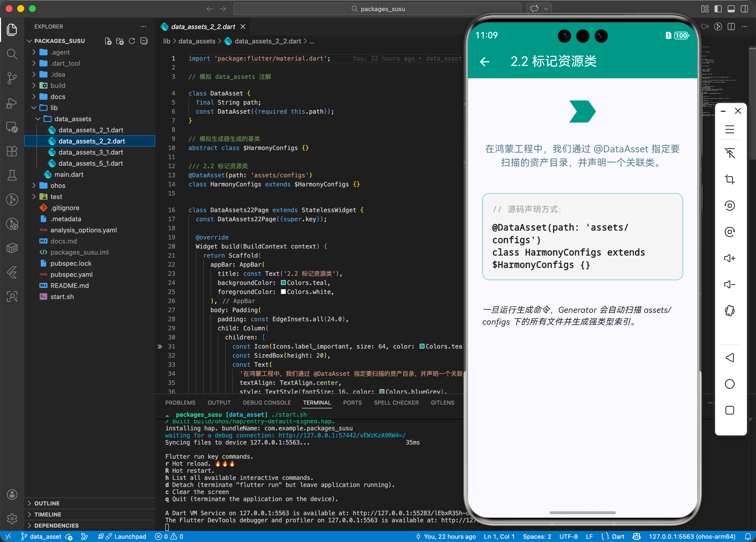Switch to the PROBLEMS panel tab

180,402
